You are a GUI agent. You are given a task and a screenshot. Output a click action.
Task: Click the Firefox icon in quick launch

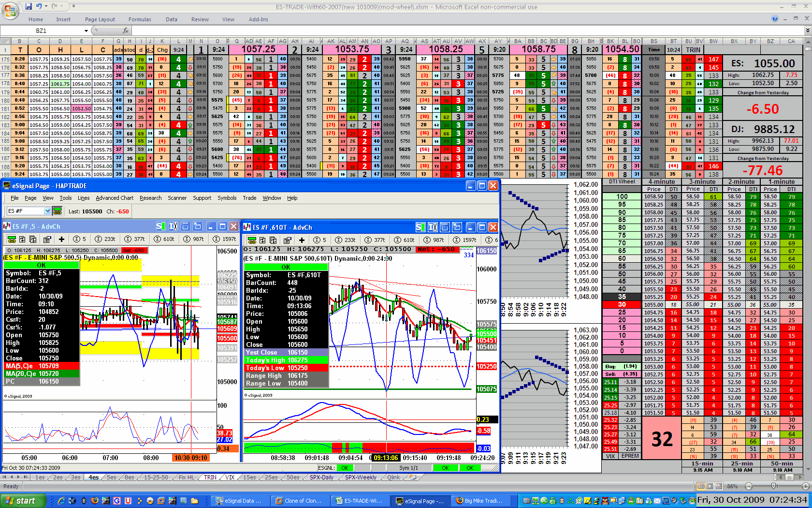tap(95, 501)
